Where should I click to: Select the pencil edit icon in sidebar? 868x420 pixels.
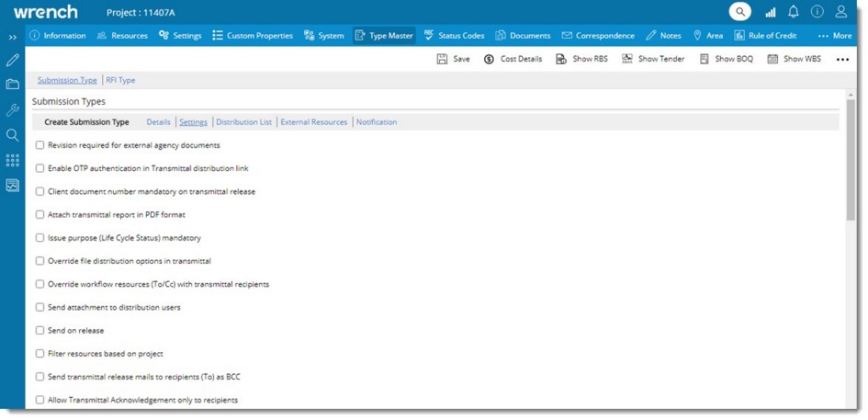13,60
